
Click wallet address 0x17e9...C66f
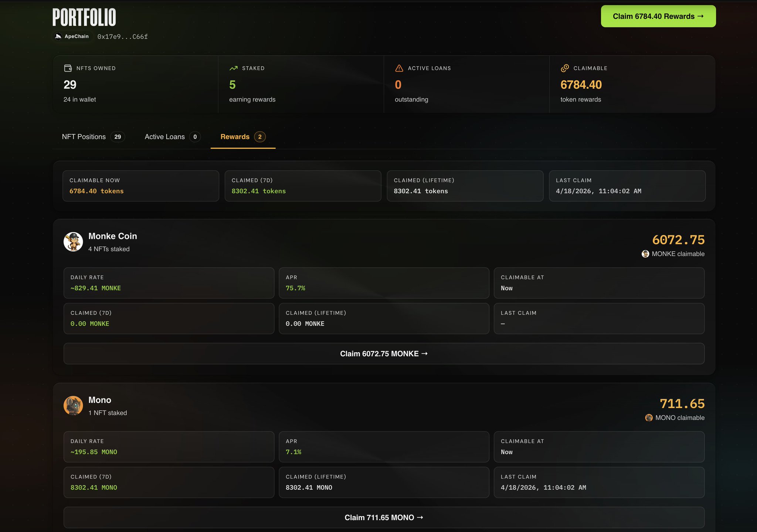(123, 37)
